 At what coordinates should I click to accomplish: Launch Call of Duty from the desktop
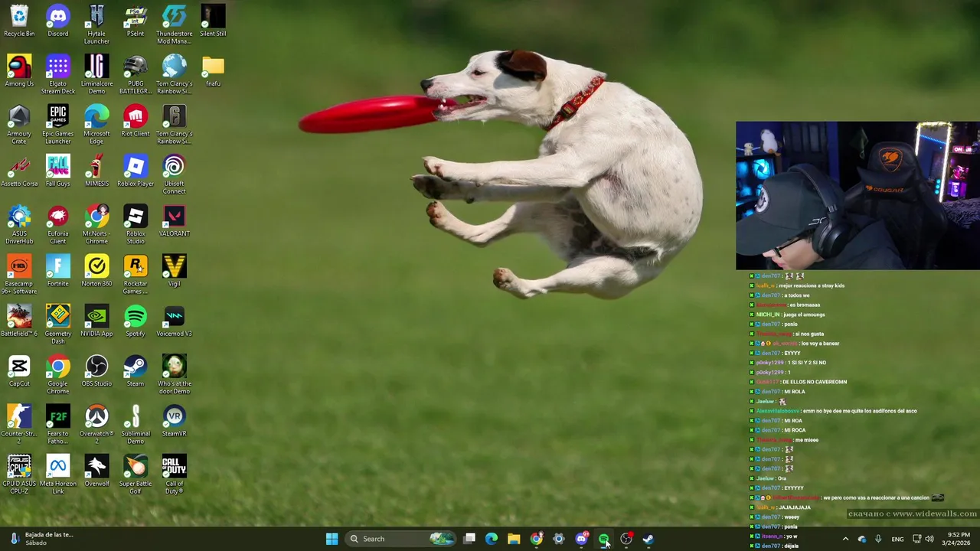(174, 474)
